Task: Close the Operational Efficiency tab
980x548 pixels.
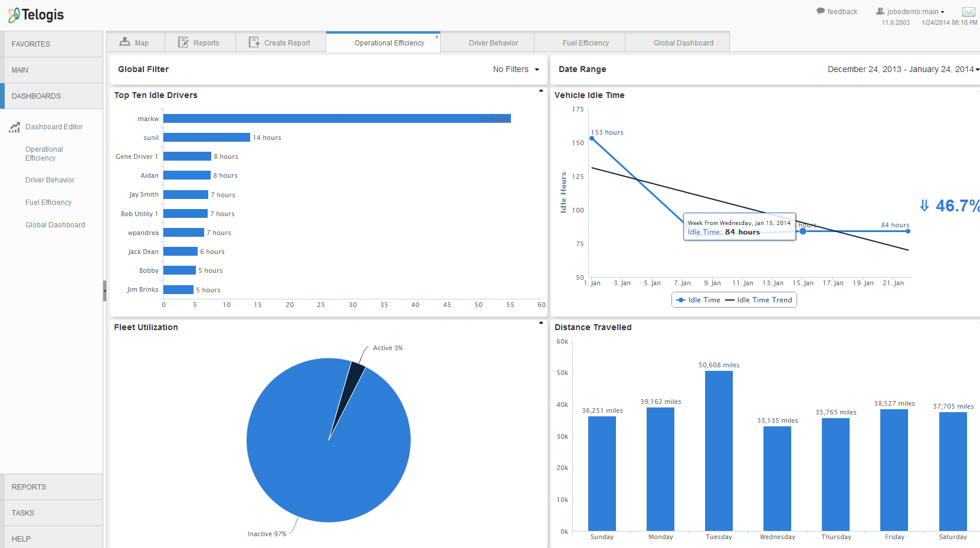Action: click(437, 37)
